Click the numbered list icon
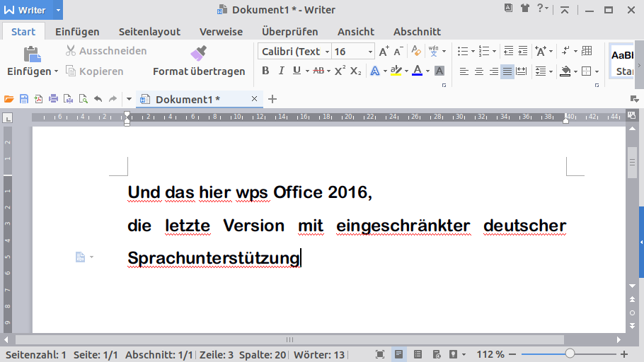This screenshot has height=362, width=644. tap(484, 51)
